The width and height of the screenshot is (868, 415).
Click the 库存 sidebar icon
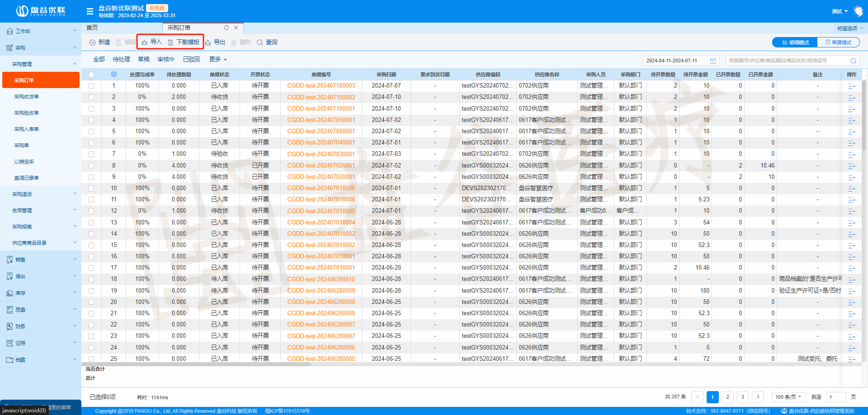(x=9, y=293)
